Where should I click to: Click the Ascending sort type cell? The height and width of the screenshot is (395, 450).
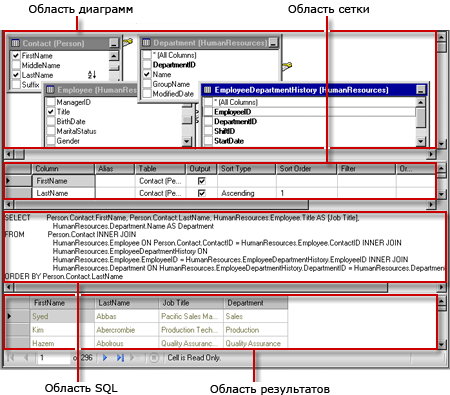coord(247,193)
